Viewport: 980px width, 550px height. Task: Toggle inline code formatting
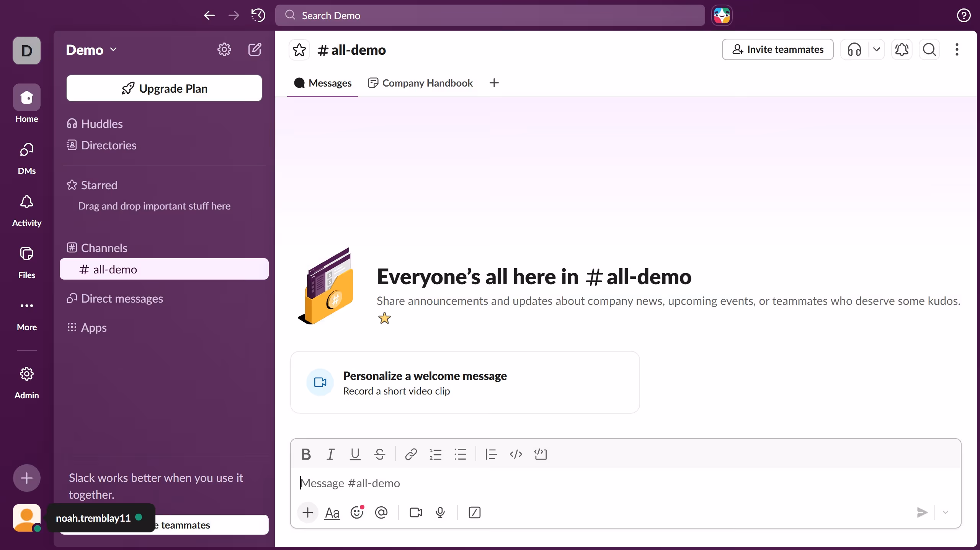click(x=516, y=454)
